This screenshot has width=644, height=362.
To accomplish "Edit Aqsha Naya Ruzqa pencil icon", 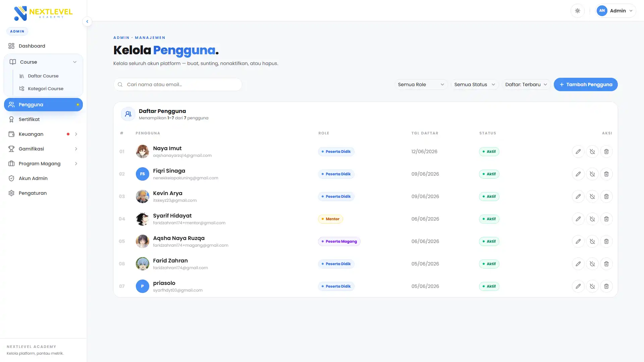I will point(578,241).
